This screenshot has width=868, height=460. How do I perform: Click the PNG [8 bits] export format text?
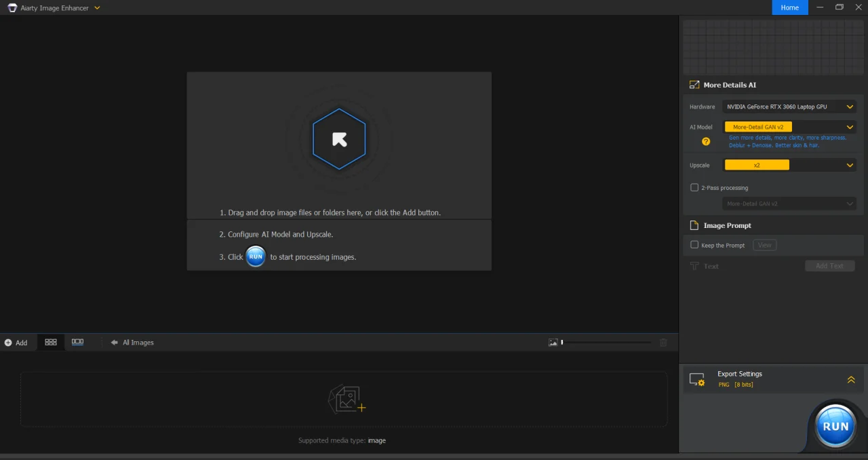tap(736, 385)
